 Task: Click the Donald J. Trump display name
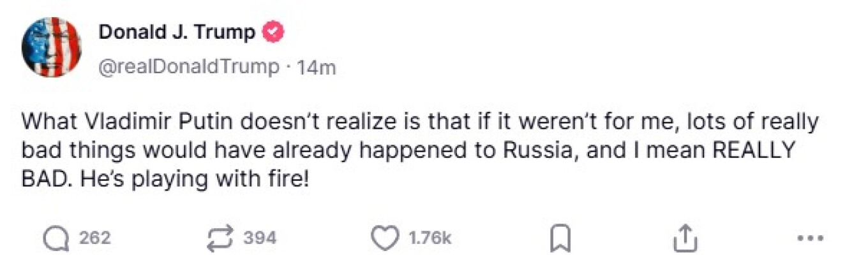(x=177, y=32)
